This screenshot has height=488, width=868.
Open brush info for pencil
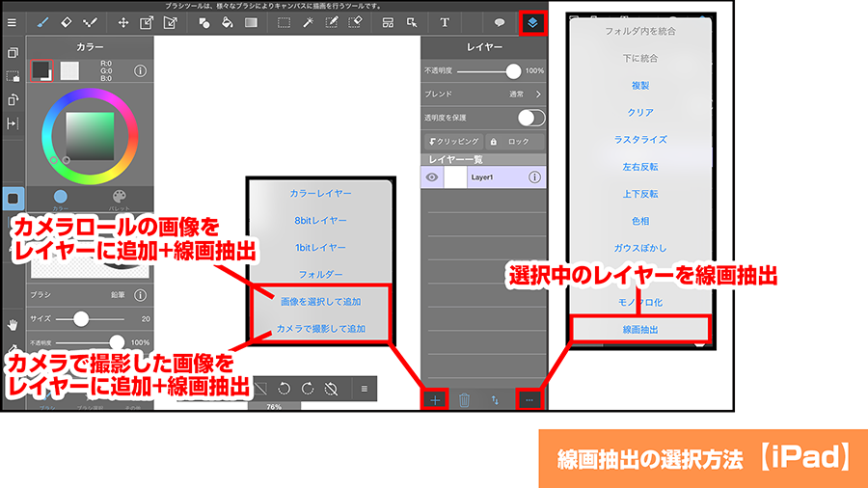coord(140,295)
